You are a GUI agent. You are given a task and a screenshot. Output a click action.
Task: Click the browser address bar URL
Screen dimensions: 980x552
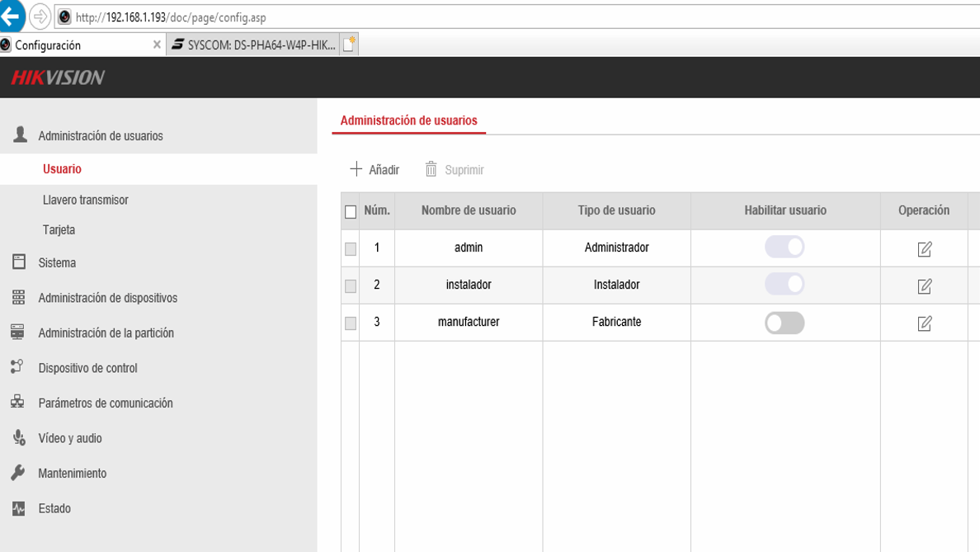click(x=171, y=17)
